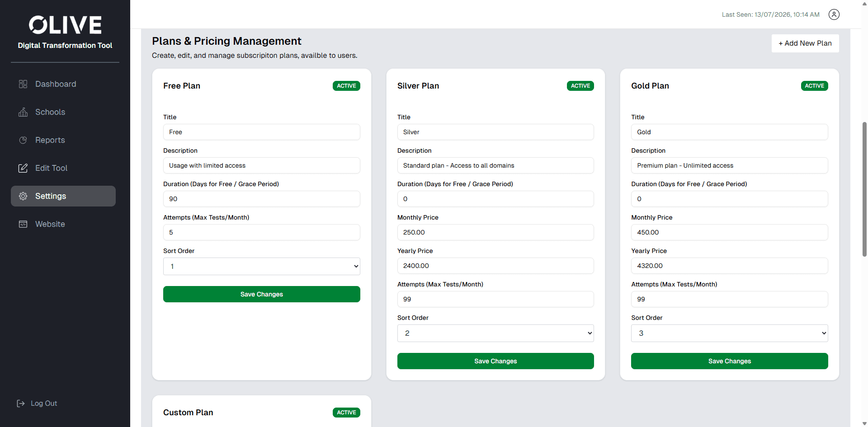The width and height of the screenshot is (868, 427).
Task: Click the scrollbar down arrow
Action: [864, 424]
